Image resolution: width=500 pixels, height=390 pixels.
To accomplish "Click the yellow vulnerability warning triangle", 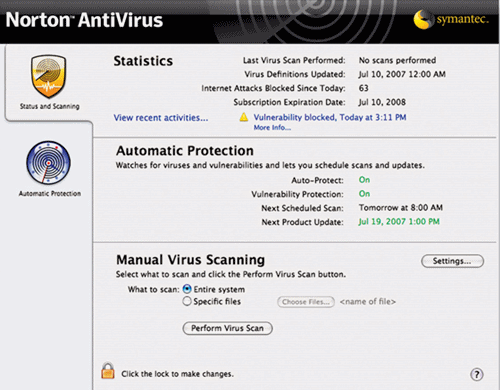I will coord(244,117).
